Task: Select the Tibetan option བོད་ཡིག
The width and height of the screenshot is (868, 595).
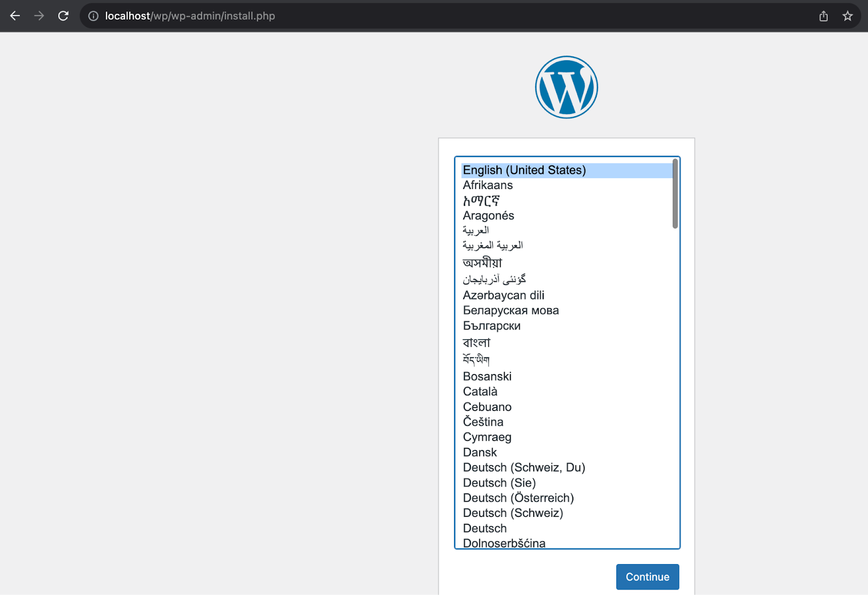Action: click(567, 359)
